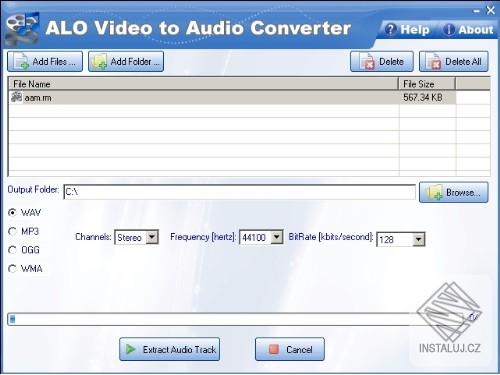Cancel the conversion

pyautogui.click(x=290, y=349)
